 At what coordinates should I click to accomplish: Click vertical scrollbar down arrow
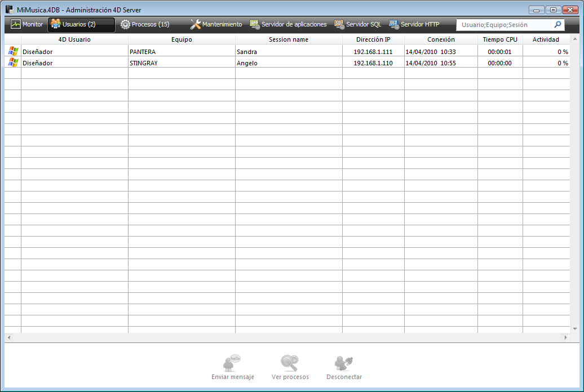click(575, 328)
